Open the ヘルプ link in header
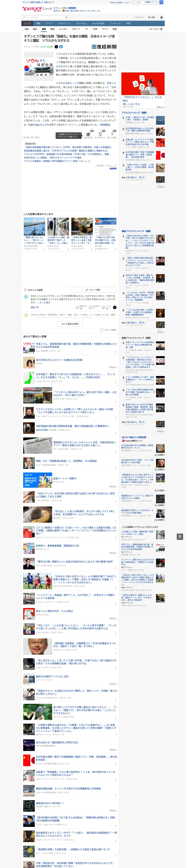This screenshot has height=868, width=186. (127, 2)
